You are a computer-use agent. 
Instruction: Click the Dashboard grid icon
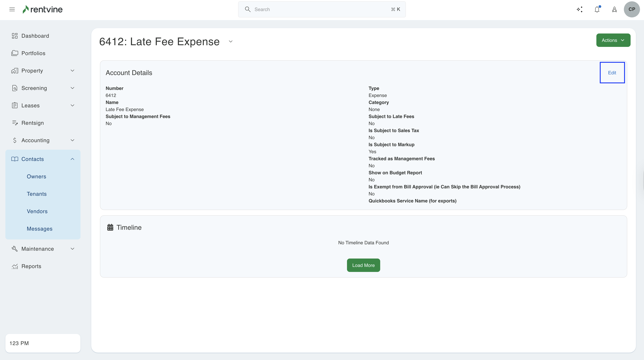15,36
